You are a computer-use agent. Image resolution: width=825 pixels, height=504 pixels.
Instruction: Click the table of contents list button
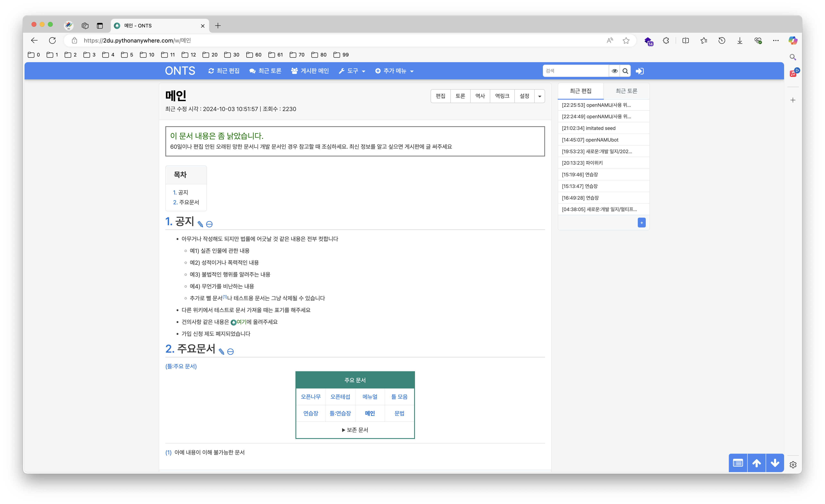pyautogui.click(x=738, y=463)
